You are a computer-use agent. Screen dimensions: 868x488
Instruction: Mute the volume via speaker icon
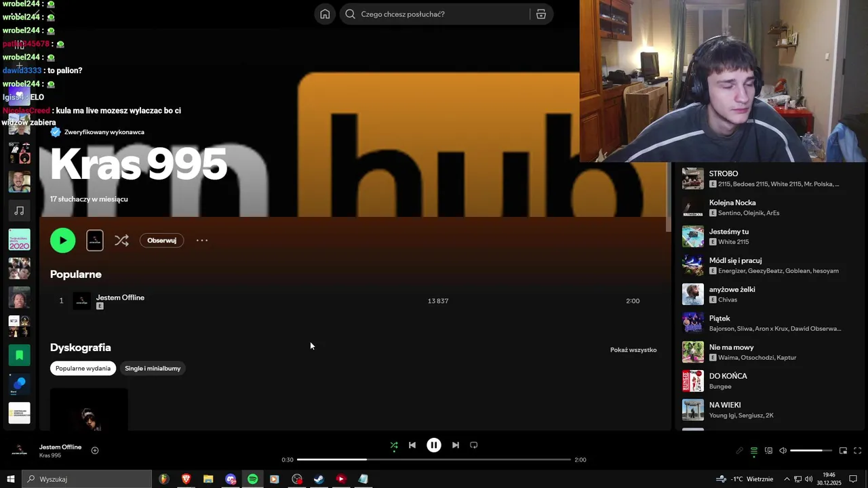783,451
